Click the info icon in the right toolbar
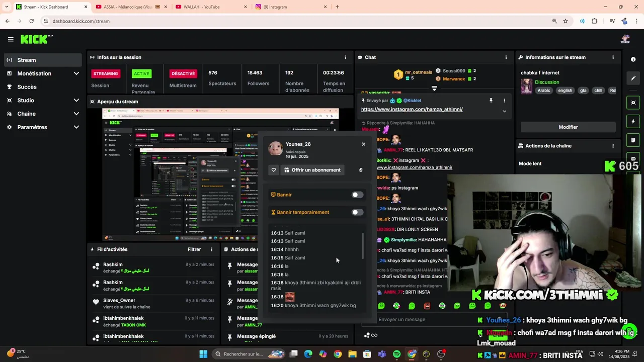Screen dimensions: 644x362 633,59
